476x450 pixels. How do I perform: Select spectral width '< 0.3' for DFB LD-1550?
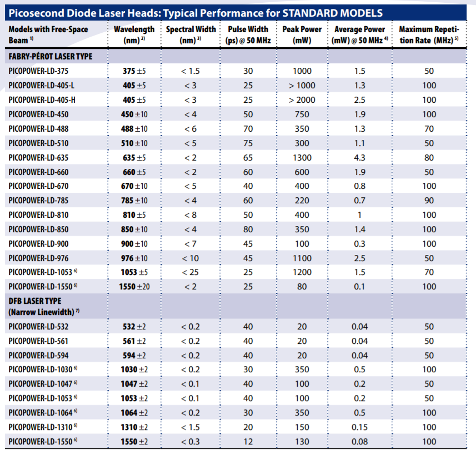pyautogui.click(x=191, y=442)
